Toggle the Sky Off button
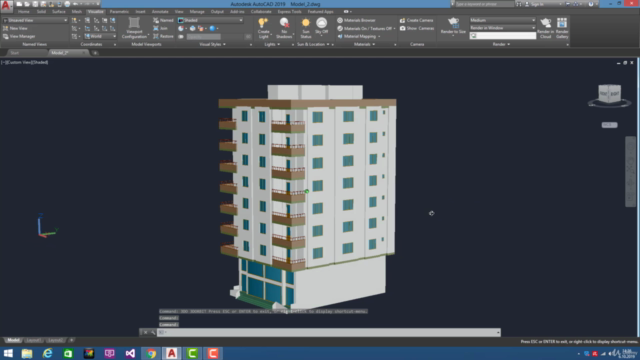Screen dimensions: 640x360 tap(322, 27)
